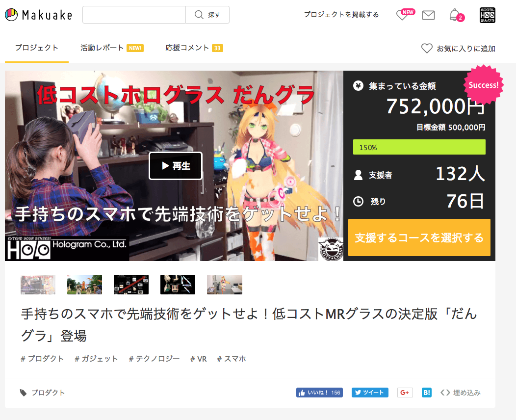Screen dimensions: 516x420
Task: Click the Makuake logo
Action: pos(38,15)
